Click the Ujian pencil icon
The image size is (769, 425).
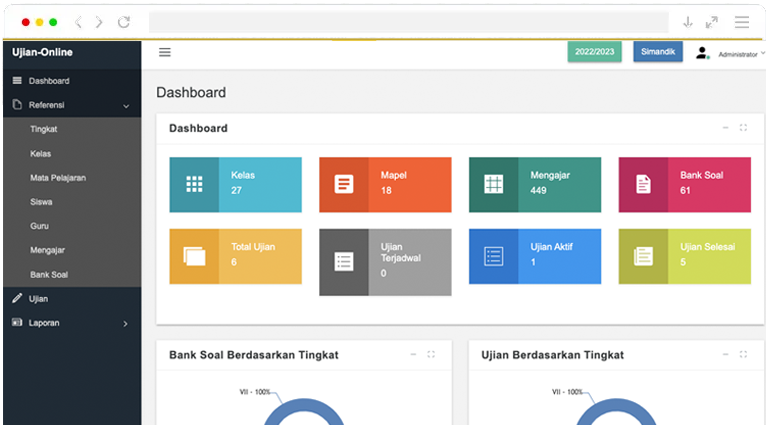(x=17, y=298)
